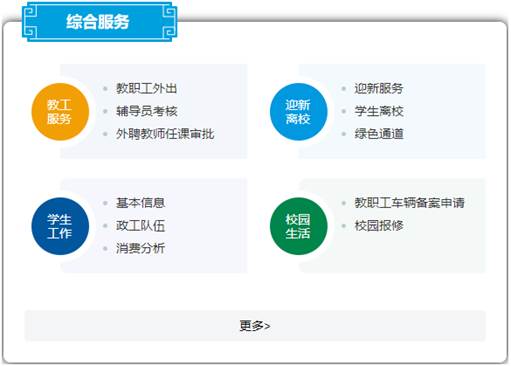Open the 辅导员考核 link
The height and width of the screenshot is (366, 511).
point(147,111)
